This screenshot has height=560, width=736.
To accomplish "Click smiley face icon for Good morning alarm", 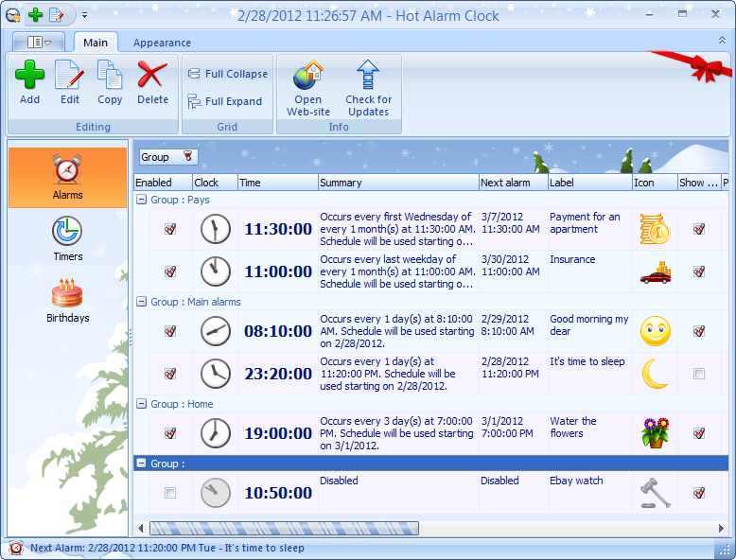I will pyautogui.click(x=656, y=331).
